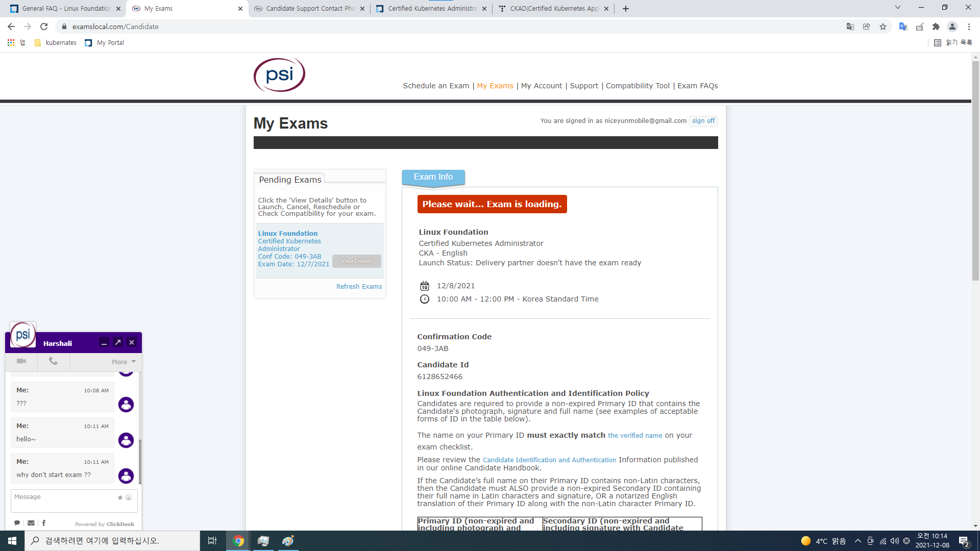Click the emoji icon in message input
Screen dimensions: 980x551
[x=129, y=497]
